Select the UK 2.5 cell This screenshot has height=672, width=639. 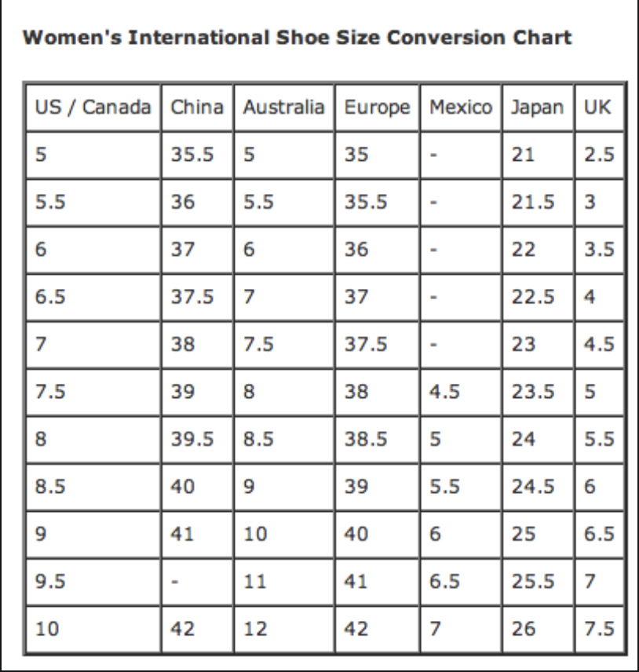point(599,155)
